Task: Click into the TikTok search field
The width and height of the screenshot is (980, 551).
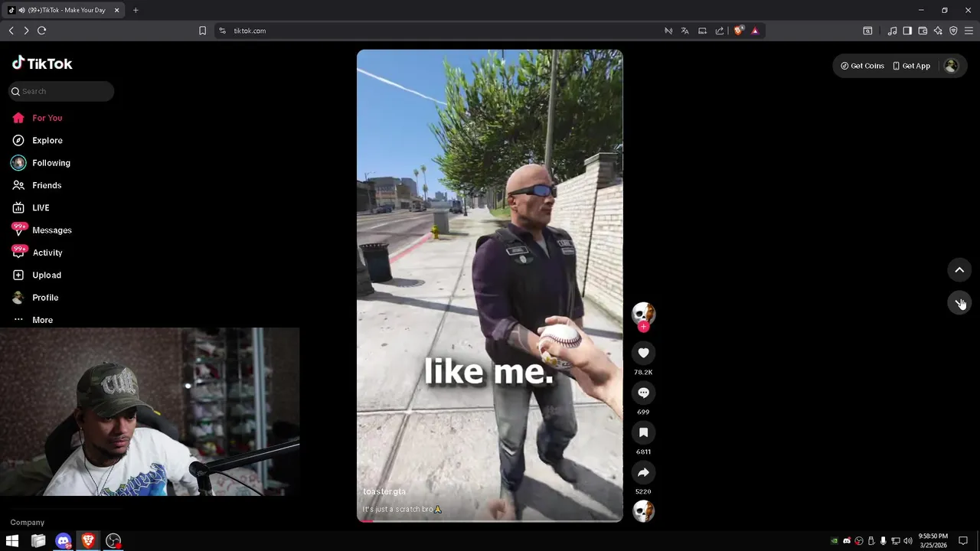Action: pyautogui.click(x=62, y=91)
